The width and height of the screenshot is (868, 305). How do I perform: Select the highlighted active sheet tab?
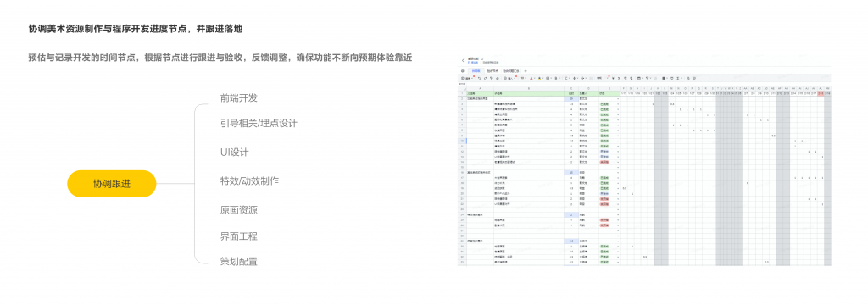click(x=476, y=71)
